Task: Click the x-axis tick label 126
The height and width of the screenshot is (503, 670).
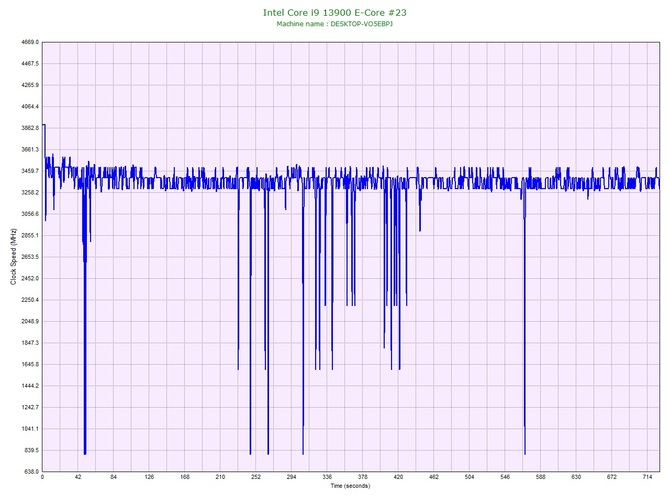Action: [149, 477]
